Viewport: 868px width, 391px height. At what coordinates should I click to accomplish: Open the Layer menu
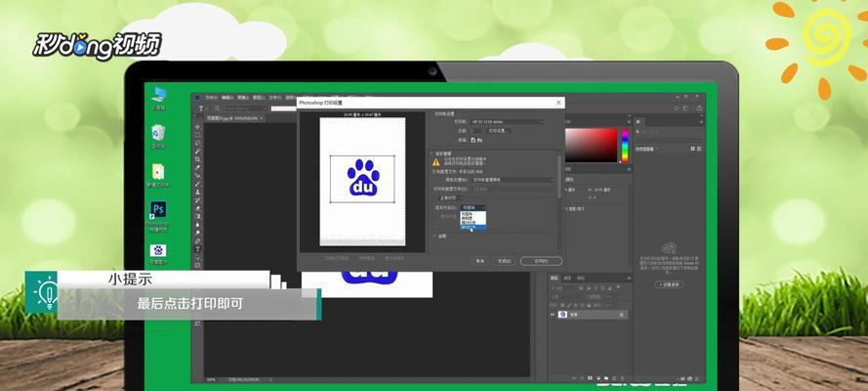(259, 98)
